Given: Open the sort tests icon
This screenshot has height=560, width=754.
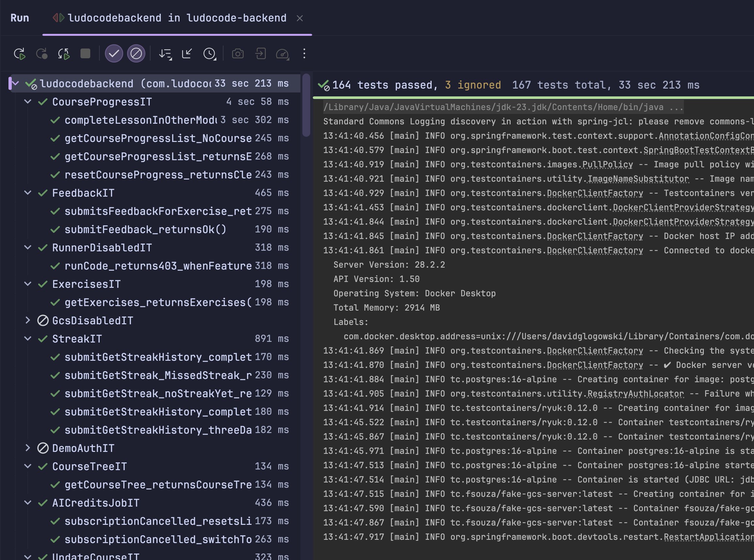Looking at the screenshot, I should [x=165, y=54].
